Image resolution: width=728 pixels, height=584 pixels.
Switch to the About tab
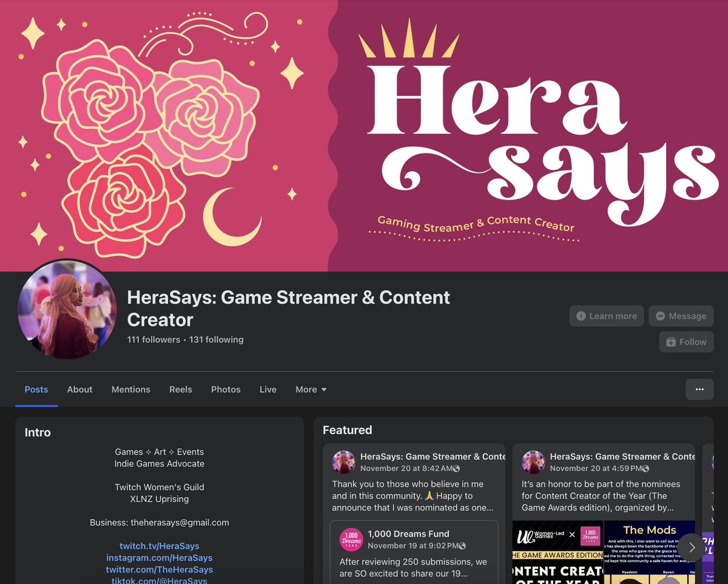tap(79, 389)
